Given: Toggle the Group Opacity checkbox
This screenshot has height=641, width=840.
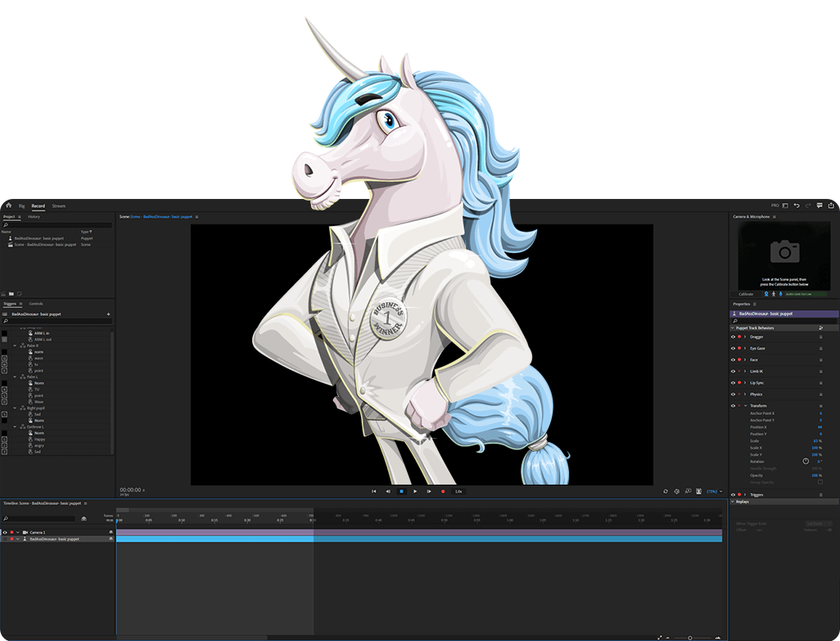Looking at the screenshot, I should pyautogui.click(x=820, y=482).
